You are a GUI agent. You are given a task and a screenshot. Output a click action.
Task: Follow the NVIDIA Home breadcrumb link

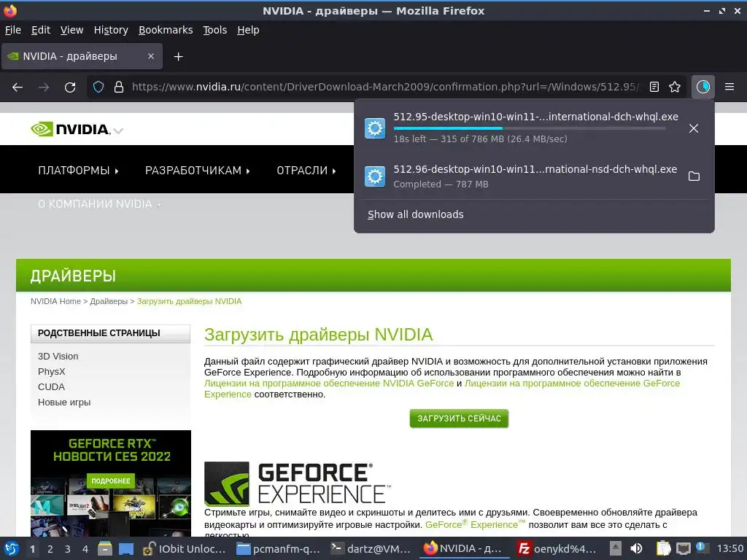55,301
